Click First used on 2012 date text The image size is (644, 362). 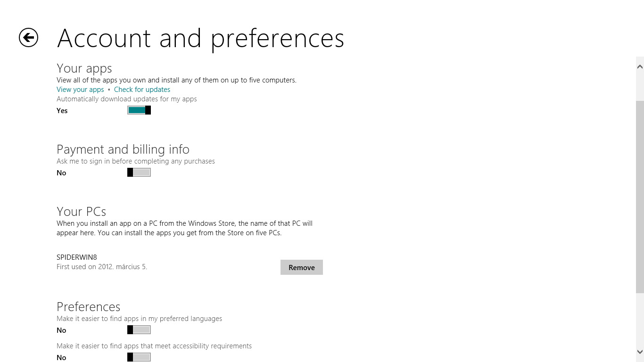tap(102, 267)
